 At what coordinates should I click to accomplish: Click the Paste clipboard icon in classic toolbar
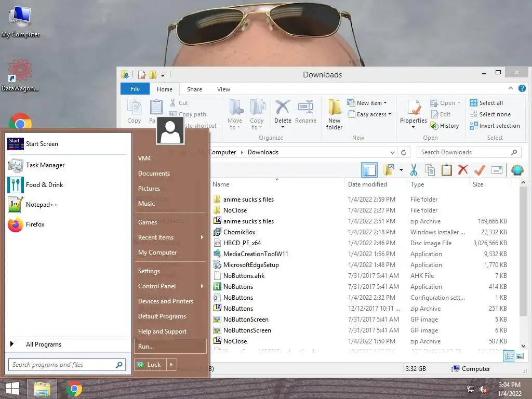pos(446,170)
